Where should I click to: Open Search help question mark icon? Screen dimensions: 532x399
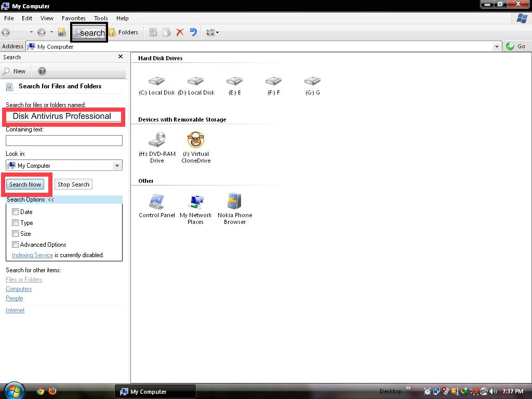pos(42,71)
